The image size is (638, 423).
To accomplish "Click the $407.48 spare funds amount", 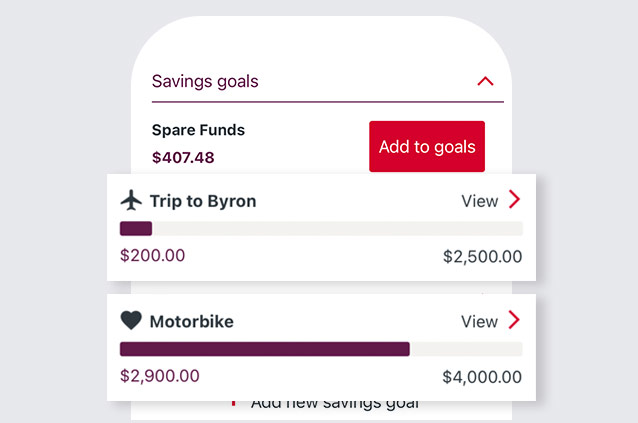I will [x=183, y=157].
